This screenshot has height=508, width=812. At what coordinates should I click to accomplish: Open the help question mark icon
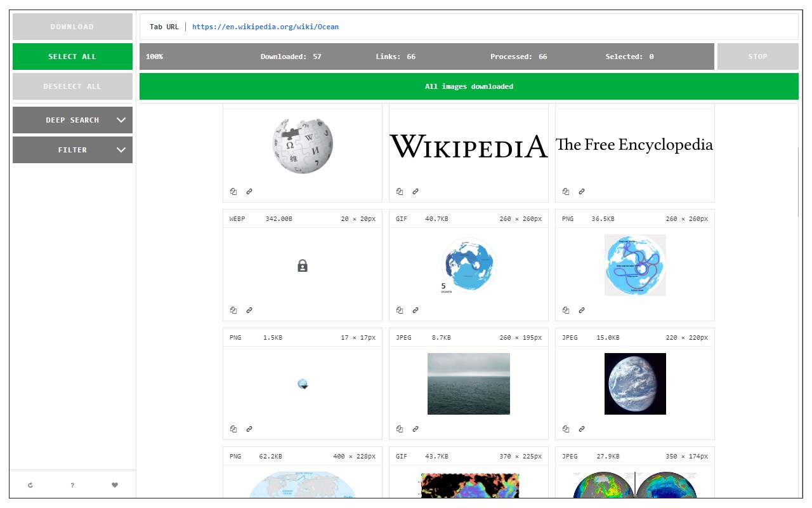coord(72,485)
